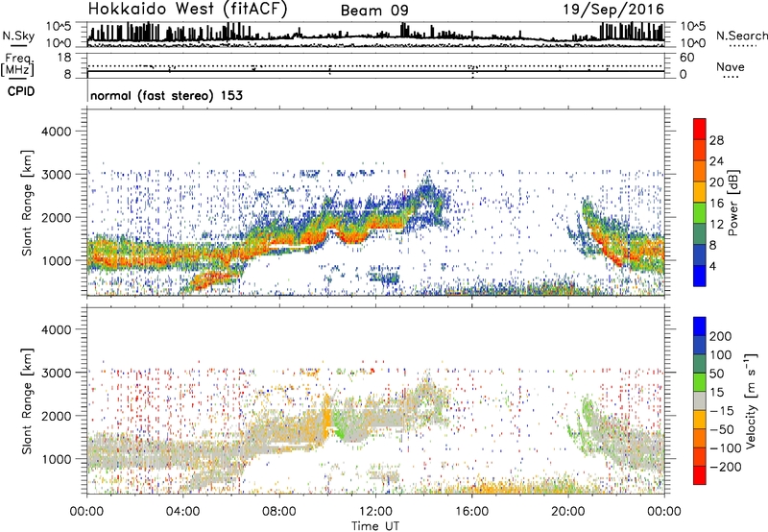Click the '04:00' time axis tick

pyautogui.click(x=183, y=512)
